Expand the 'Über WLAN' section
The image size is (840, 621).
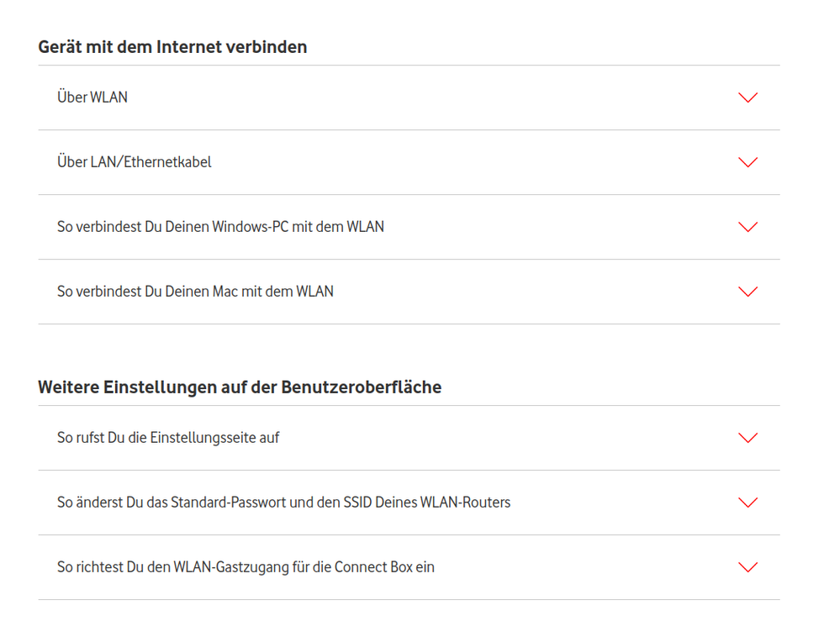(92, 97)
